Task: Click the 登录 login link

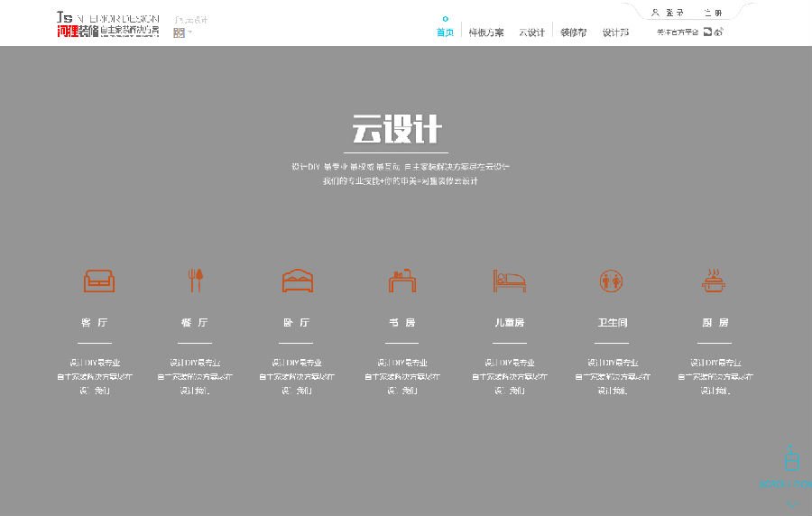Action: click(675, 13)
